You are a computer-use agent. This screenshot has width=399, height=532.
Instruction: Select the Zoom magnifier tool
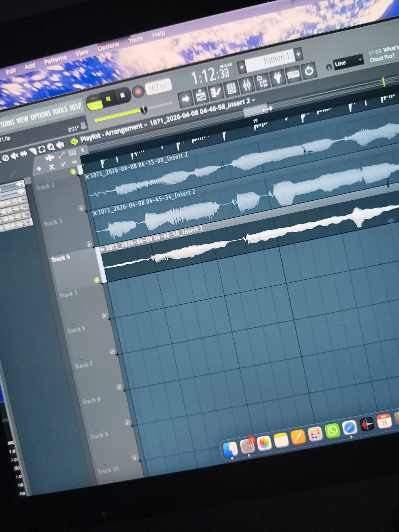(51, 147)
